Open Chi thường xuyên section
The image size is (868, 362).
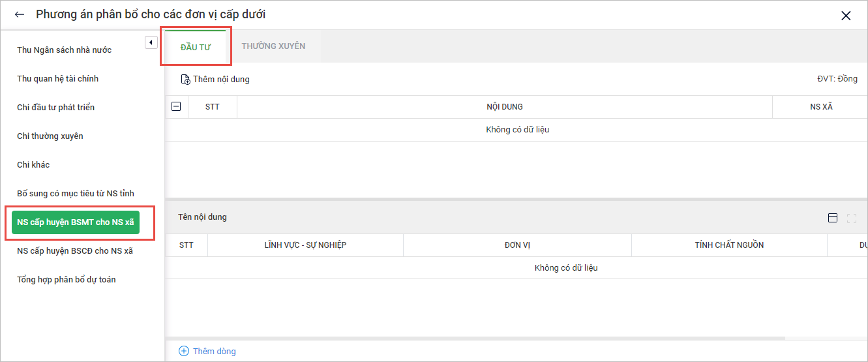click(x=50, y=136)
